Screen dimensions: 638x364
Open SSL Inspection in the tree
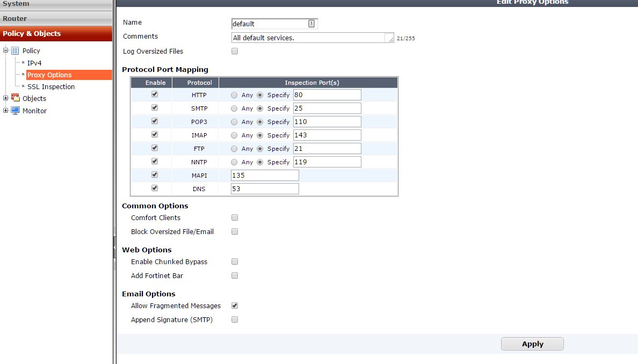51,86
